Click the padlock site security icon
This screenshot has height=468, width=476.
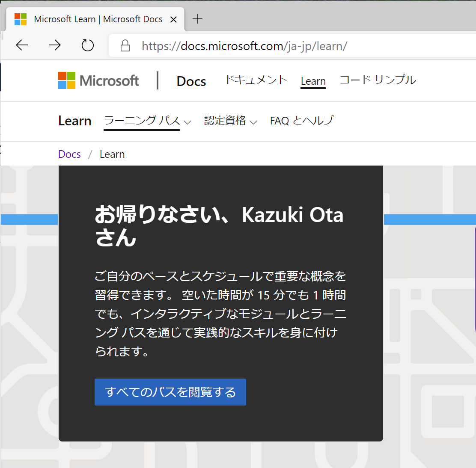pyautogui.click(x=125, y=46)
